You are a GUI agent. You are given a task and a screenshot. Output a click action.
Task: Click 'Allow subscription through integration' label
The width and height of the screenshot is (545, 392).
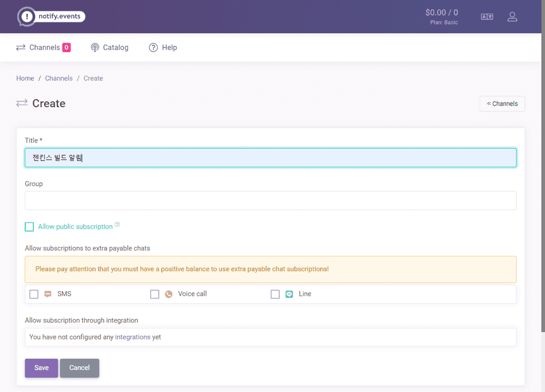pyautogui.click(x=81, y=320)
